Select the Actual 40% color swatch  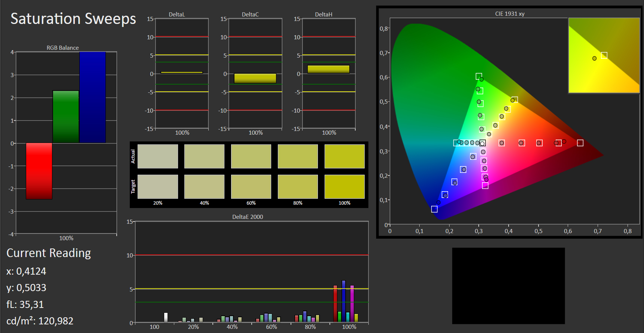point(204,156)
